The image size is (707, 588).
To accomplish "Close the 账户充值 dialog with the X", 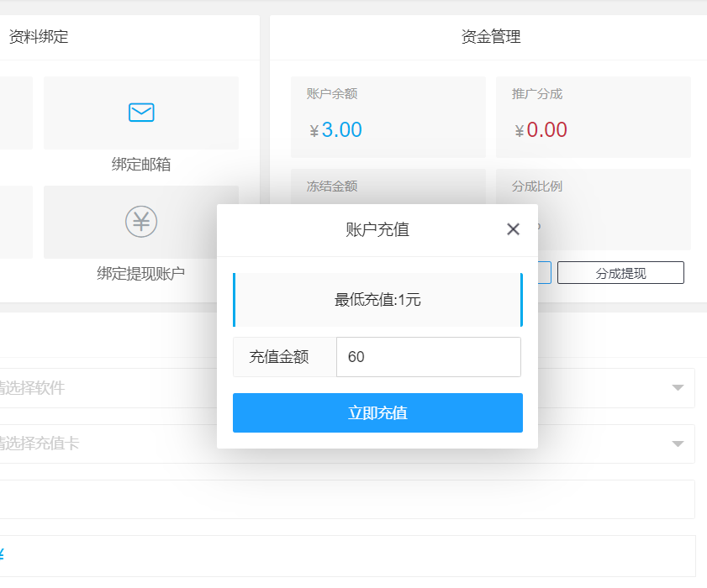I will pos(513,229).
